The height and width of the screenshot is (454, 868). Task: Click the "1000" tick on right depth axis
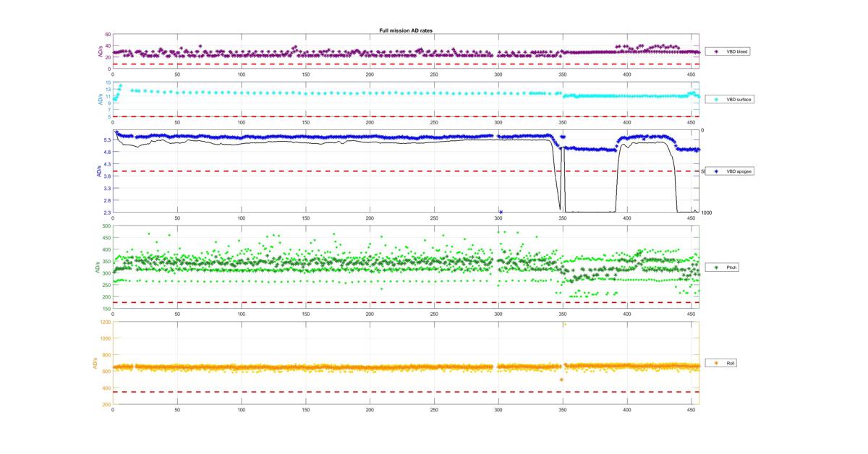(x=707, y=213)
